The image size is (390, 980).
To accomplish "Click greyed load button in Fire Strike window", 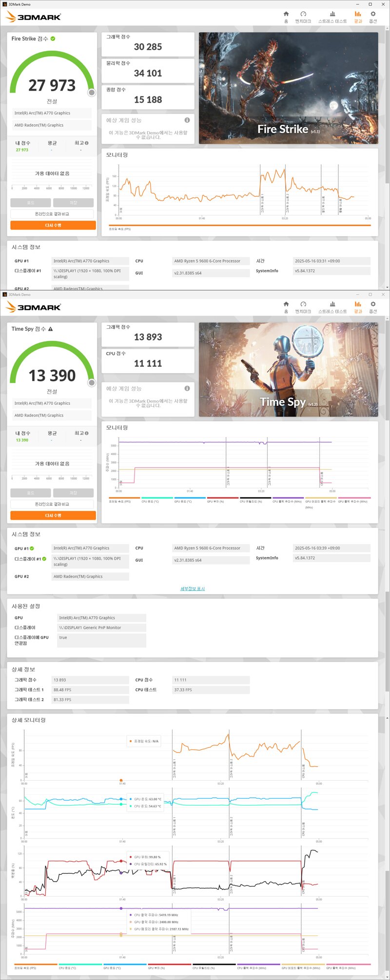I will coord(31,203).
